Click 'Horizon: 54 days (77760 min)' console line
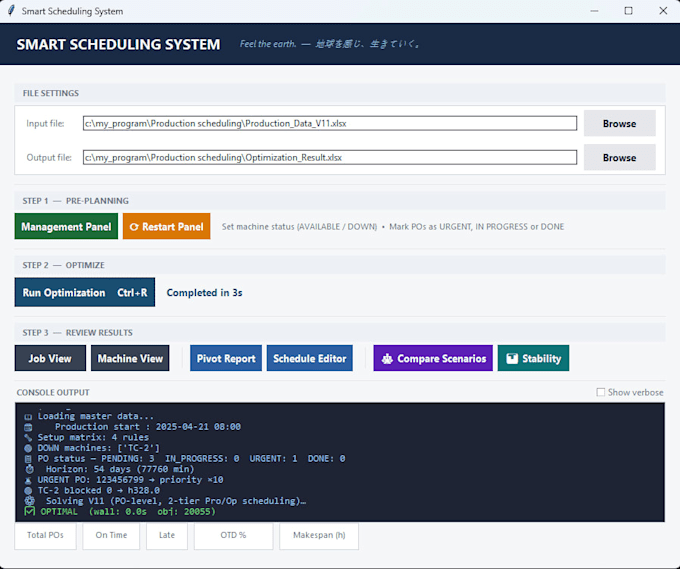The image size is (680, 569). pyautogui.click(x=120, y=469)
